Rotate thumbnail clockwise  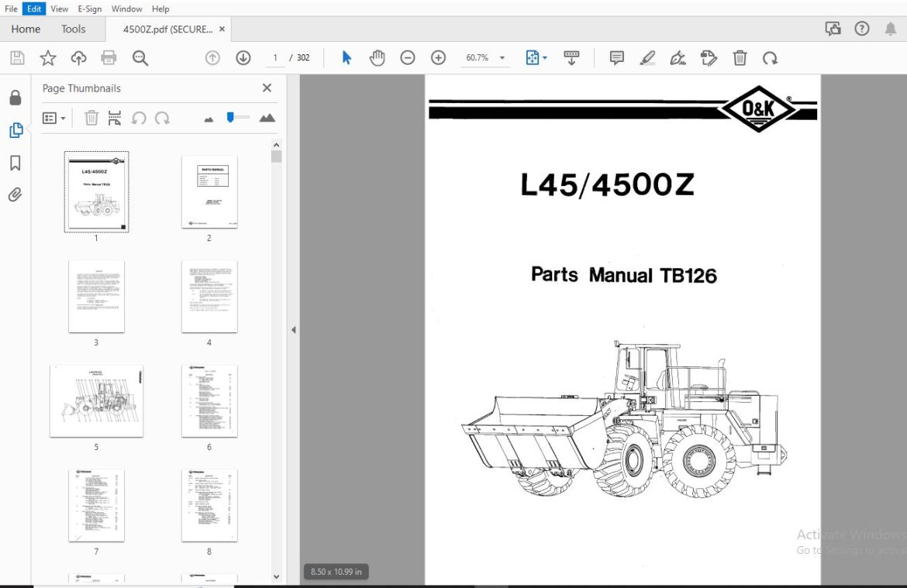pos(163,118)
